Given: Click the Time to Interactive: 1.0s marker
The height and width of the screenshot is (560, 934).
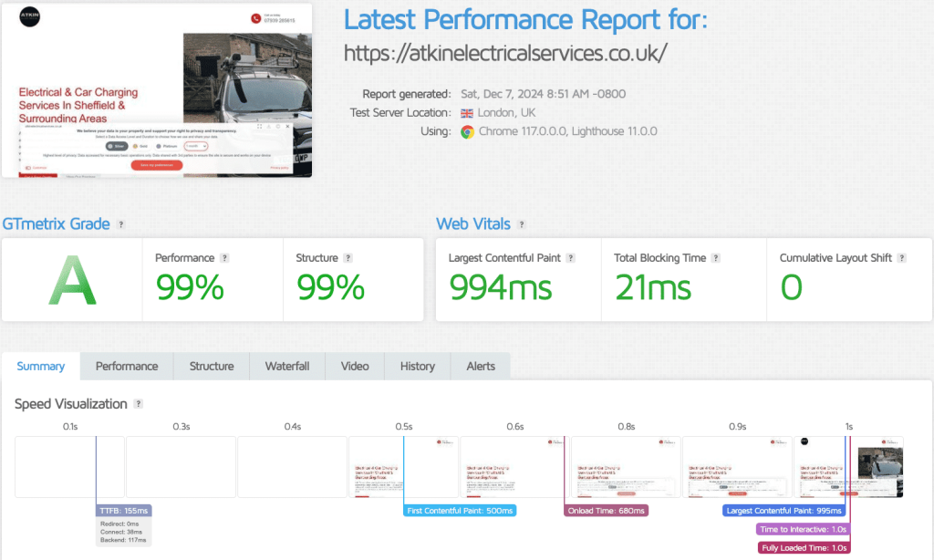Looking at the screenshot, I should 803,529.
